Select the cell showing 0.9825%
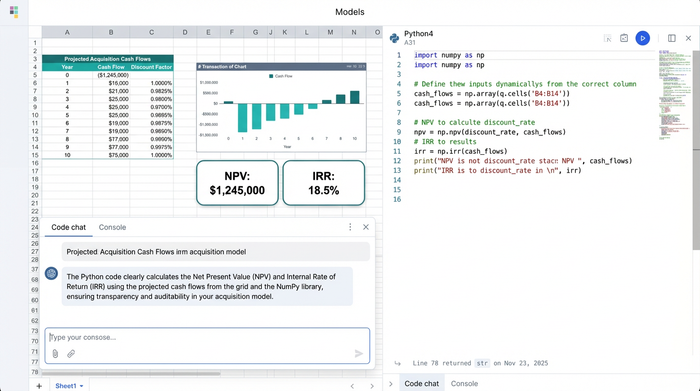 click(x=151, y=91)
